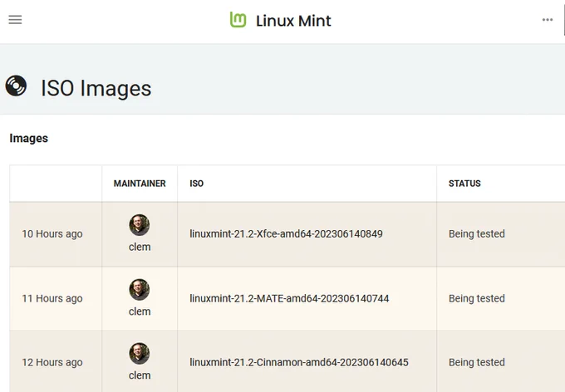Click the Linux Mint title text
The width and height of the screenshot is (565, 392).
[x=293, y=21]
